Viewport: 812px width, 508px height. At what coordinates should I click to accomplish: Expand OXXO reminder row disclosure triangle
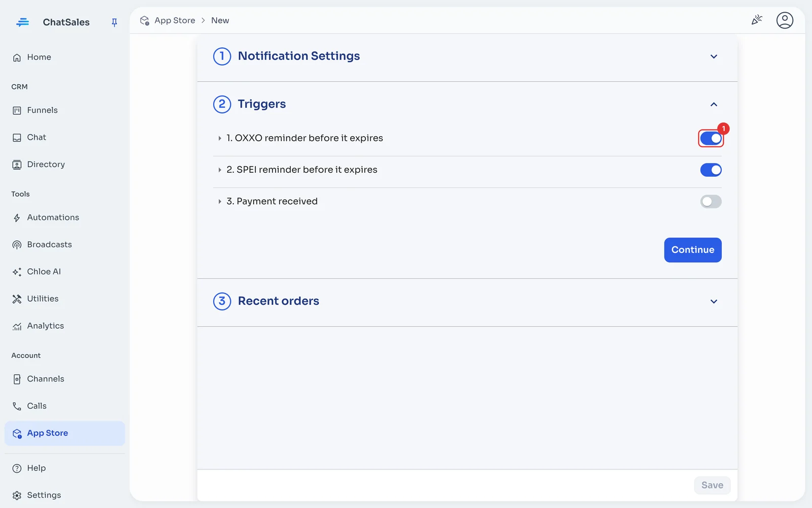(219, 138)
